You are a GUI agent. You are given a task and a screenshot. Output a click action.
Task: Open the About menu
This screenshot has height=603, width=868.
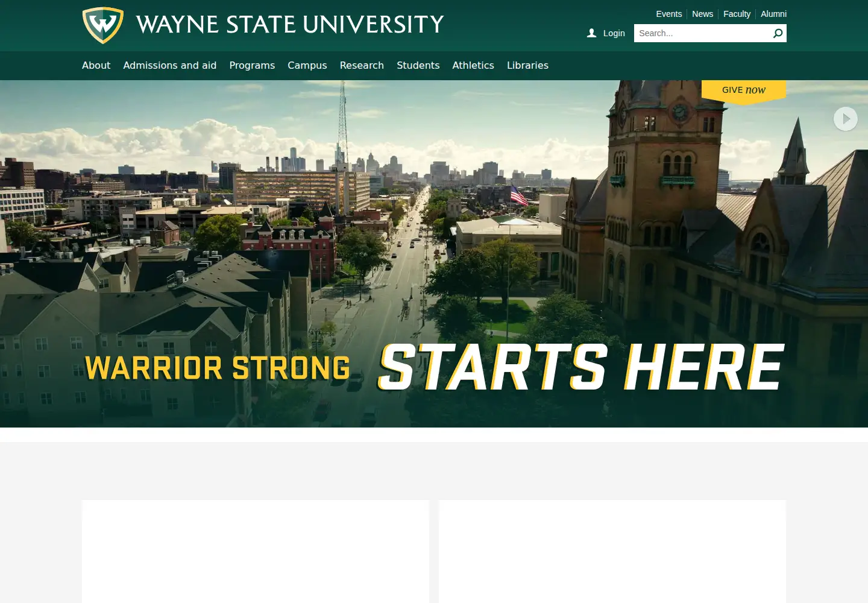(96, 65)
